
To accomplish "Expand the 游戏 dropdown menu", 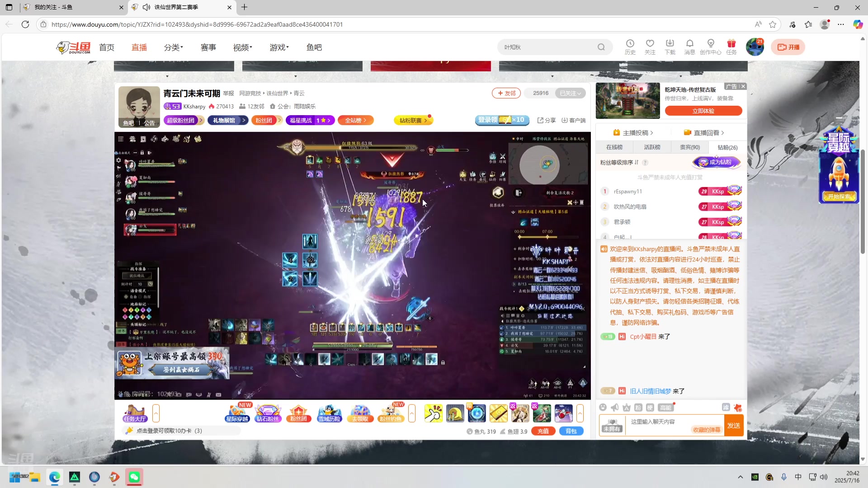I will pos(279,47).
